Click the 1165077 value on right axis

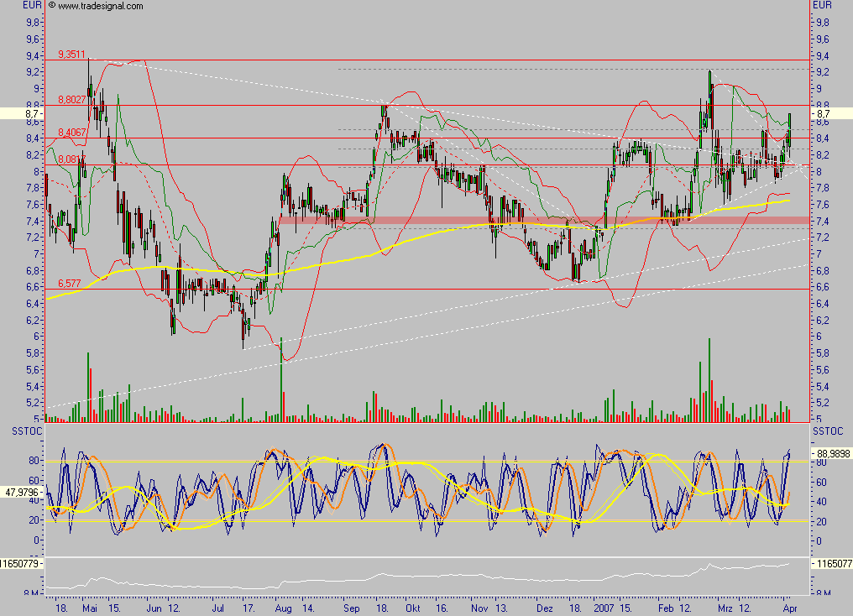click(x=831, y=566)
